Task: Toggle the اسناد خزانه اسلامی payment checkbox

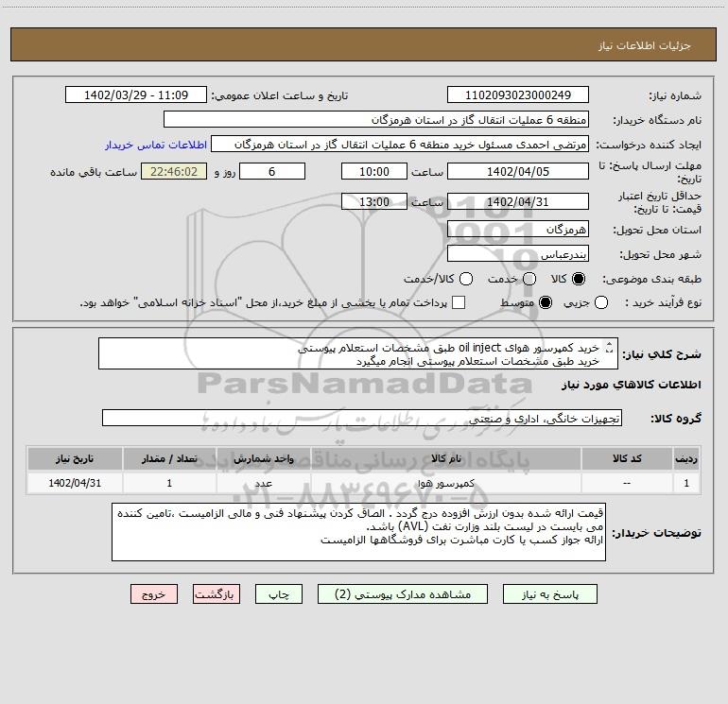Action: [459, 302]
